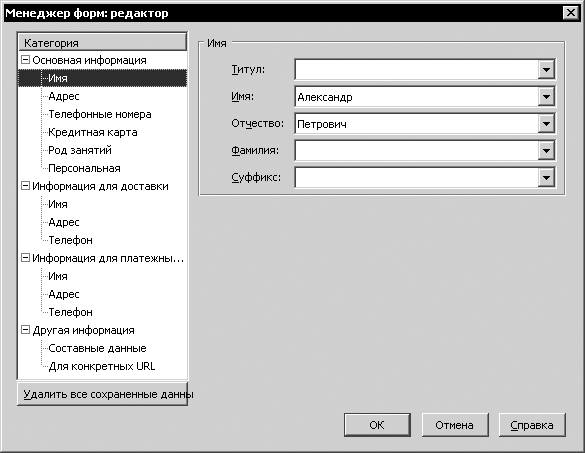Select Составные данные tree item

(97, 348)
